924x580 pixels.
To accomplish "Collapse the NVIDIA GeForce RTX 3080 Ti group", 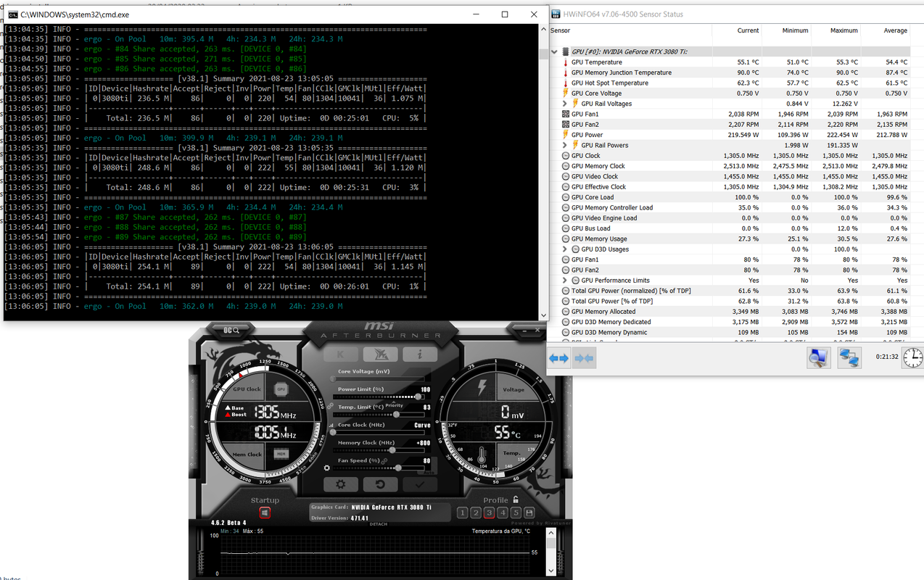I will [555, 52].
